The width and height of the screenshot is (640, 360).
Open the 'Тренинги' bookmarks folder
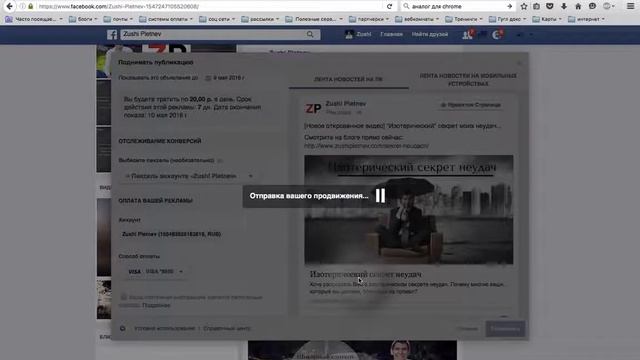464,19
